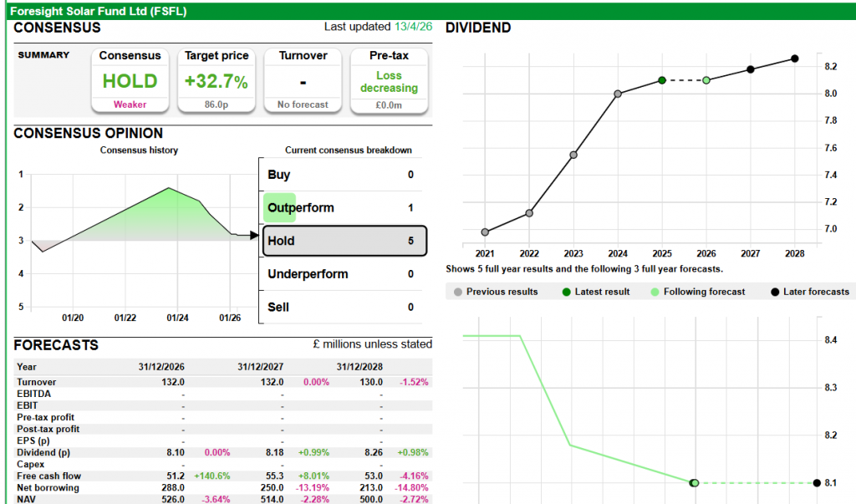The image size is (856, 504).
Task: Click the light green Following forecast legend dot
Action: click(x=654, y=292)
